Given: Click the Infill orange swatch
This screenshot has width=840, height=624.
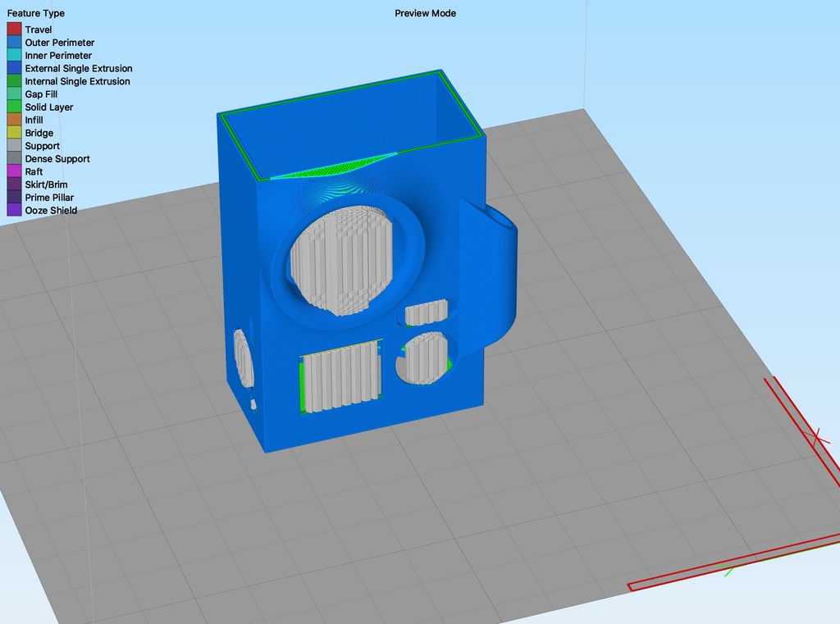Looking at the screenshot, I should point(14,120).
